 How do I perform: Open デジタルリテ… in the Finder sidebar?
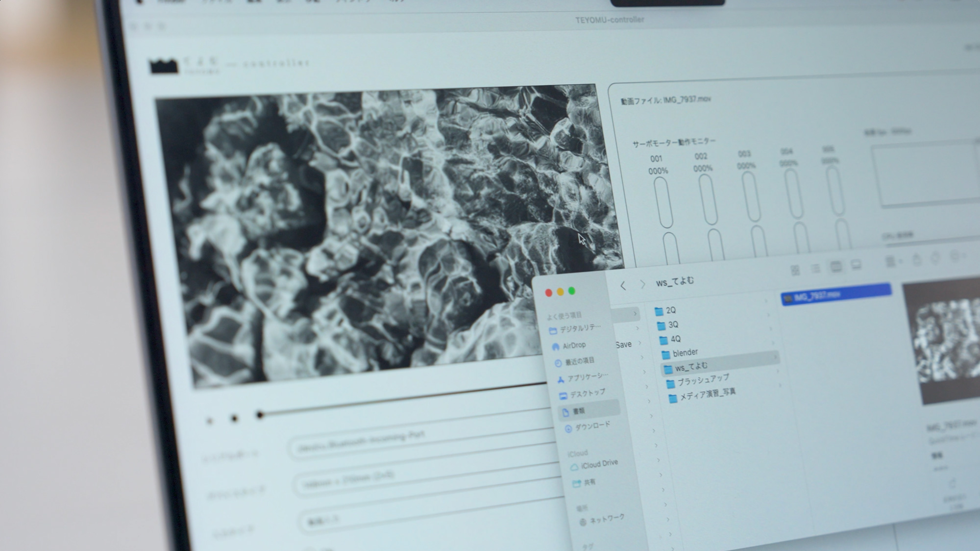(575, 329)
